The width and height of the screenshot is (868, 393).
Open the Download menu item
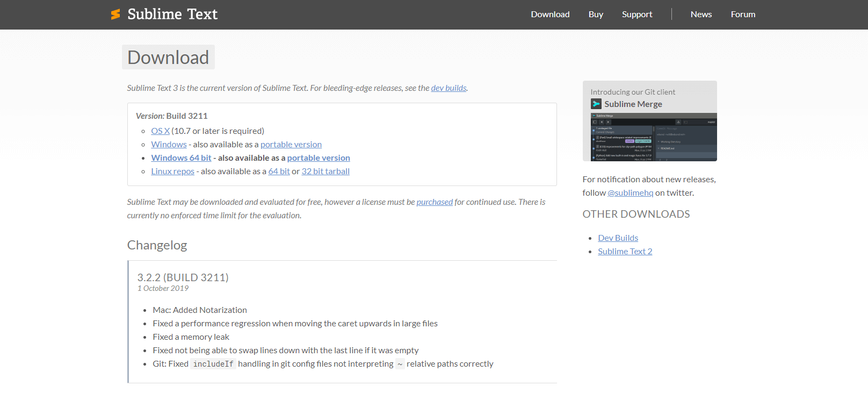(x=550, y=15)
